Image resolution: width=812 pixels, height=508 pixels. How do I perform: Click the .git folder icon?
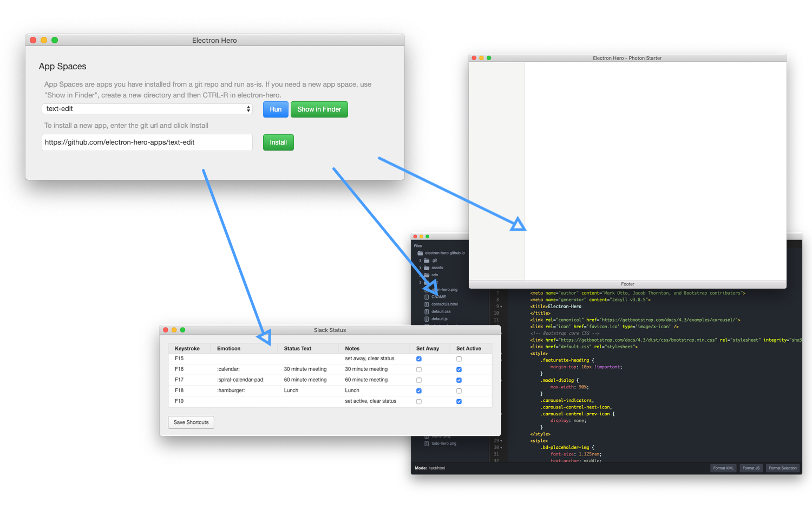[x=427, y=260]
